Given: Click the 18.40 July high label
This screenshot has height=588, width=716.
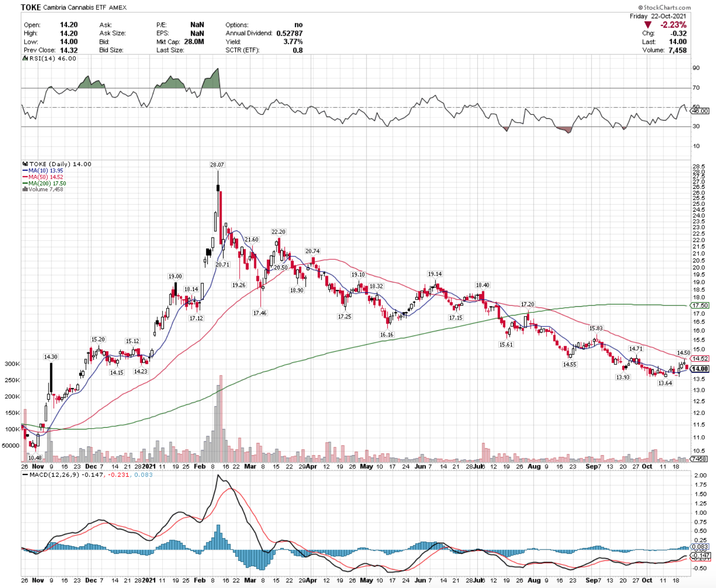Looking at the screenshot, I should [x=482, y=285].
